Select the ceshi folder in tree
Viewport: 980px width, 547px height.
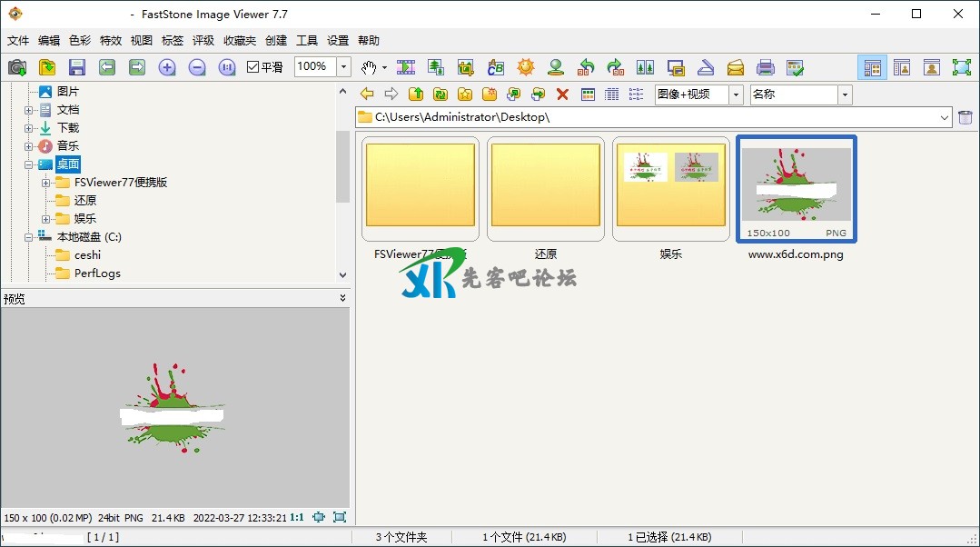[x=87, y=255]
